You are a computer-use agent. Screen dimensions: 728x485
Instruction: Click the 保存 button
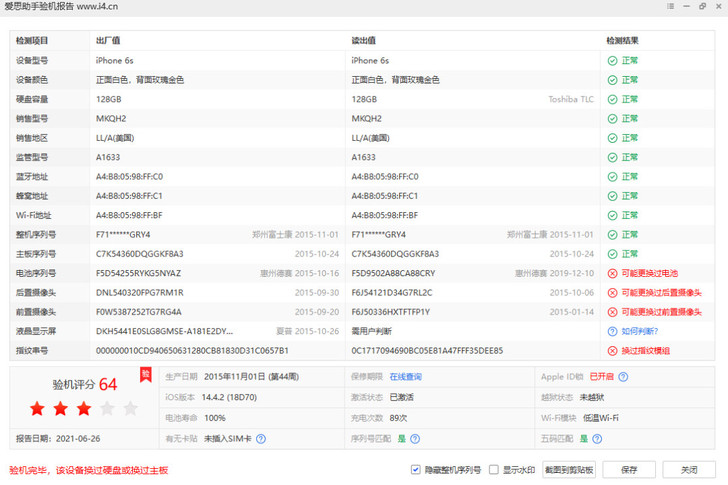(629, 470)
